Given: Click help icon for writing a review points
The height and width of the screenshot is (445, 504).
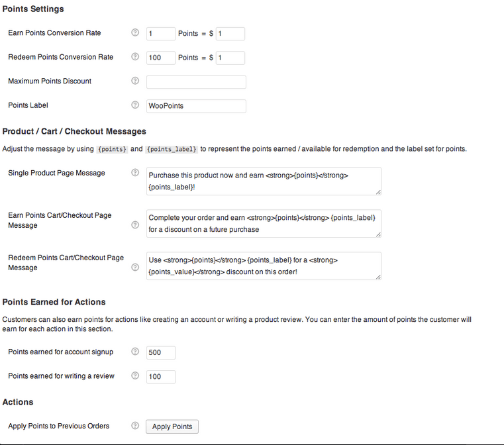Looking at the screenshot, I should point(135,375).
